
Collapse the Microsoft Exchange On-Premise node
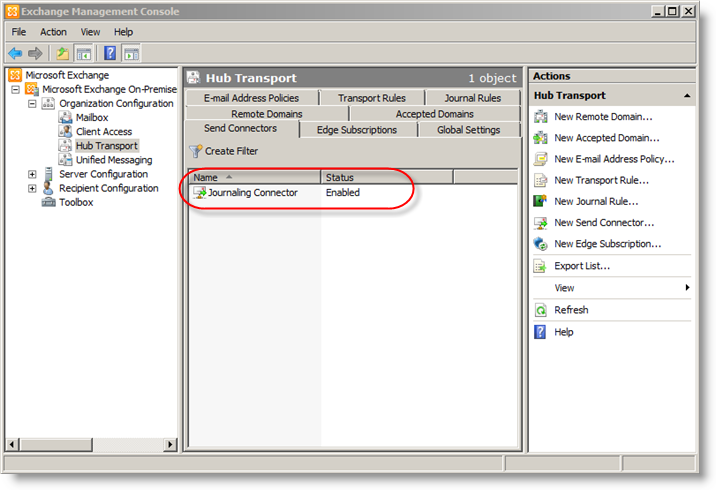click(x=16, y=89)
